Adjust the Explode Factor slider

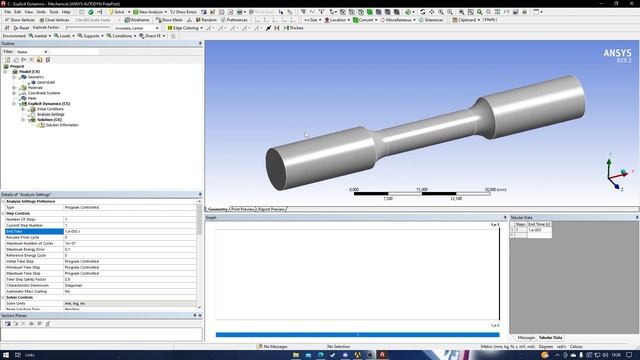(88, 28)
